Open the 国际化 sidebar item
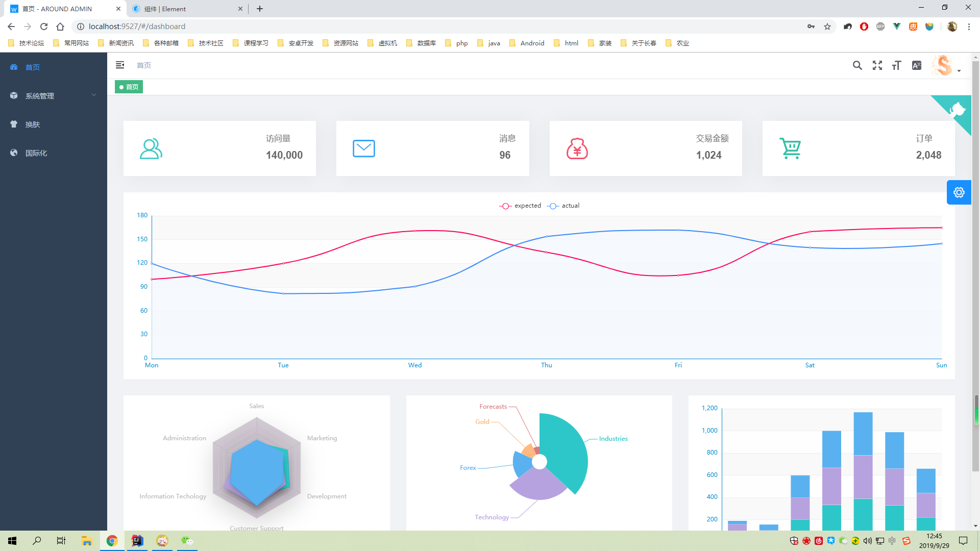 pyautogui.click(x=54, y=153)
